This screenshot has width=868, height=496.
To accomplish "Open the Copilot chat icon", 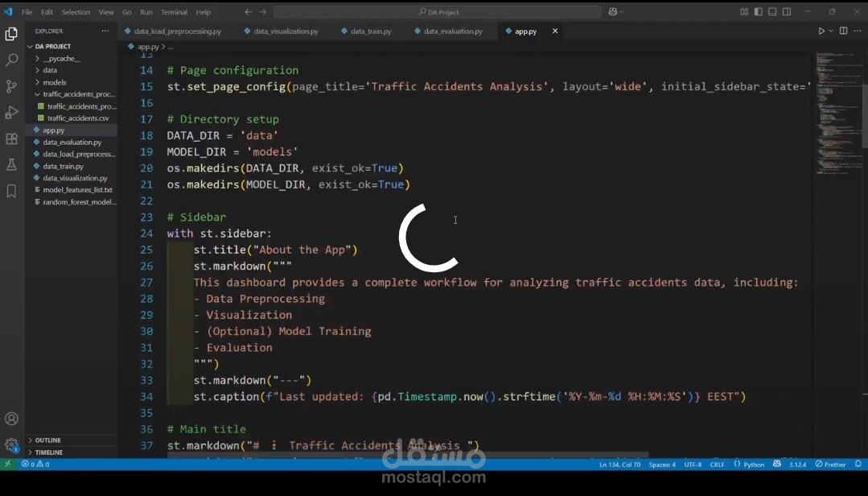I will tap(613, 11).
